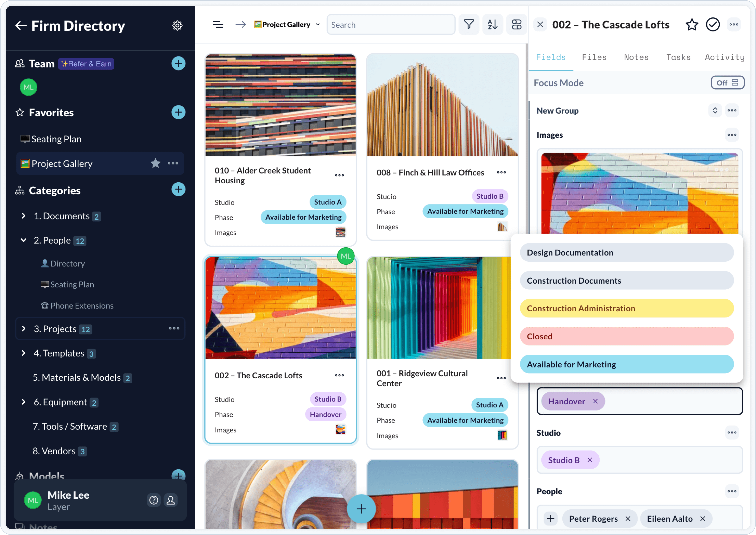The height and width of the screenshot is (535, 756).
Task: Select Construction Administration phase option
Action: (x=627, y=308)
